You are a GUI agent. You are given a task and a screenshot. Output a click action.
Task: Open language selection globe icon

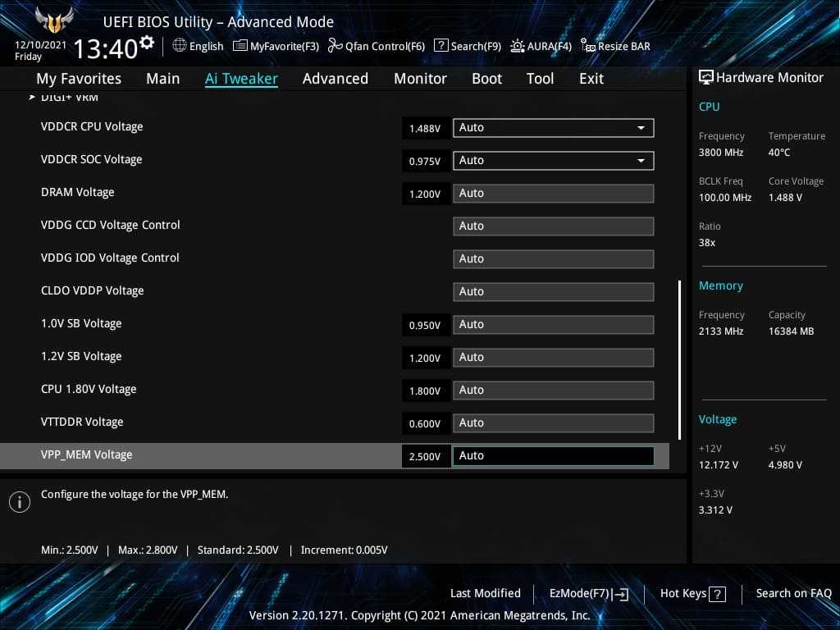point(180,46)
